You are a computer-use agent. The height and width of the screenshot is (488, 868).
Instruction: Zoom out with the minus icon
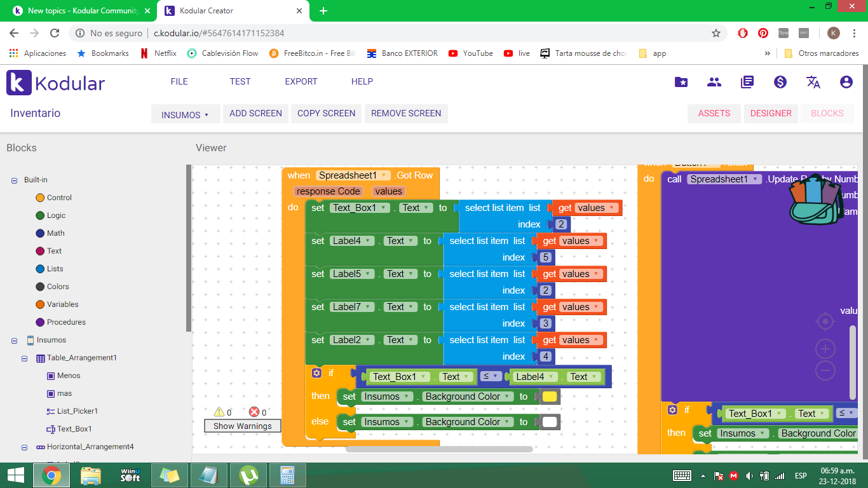tap(825, 370)
